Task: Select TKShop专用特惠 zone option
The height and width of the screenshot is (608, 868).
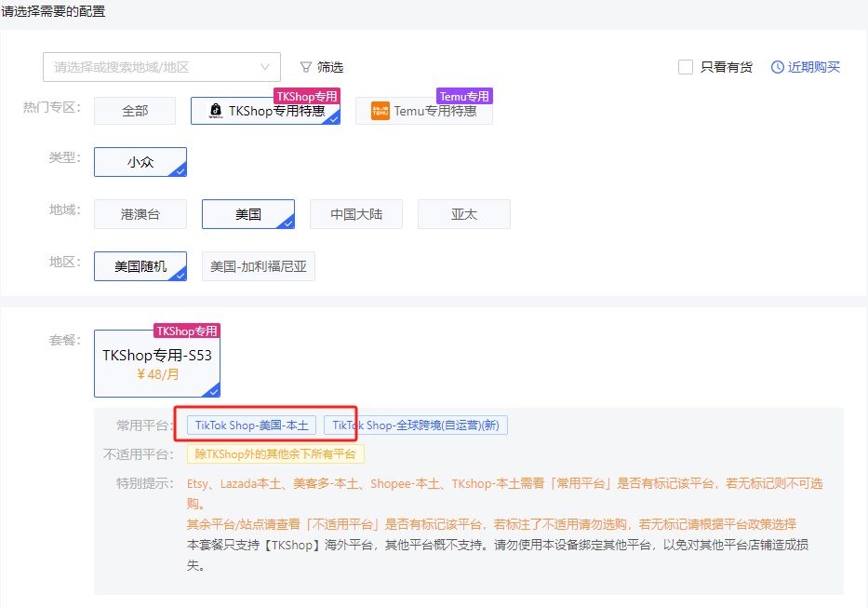Action: tap(265, 111)
